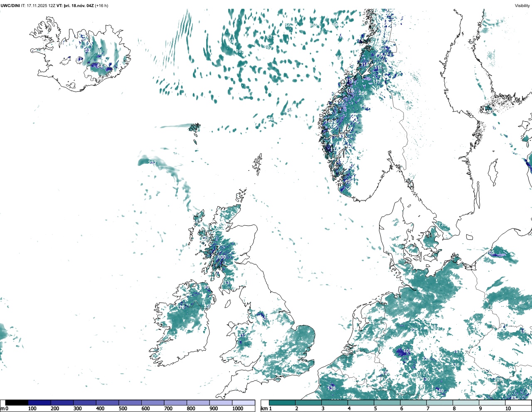The height and width of the screenshot is (412, 532).
Task: Click the '1000' tick label on the metres legend
Action: (x=238, y=409)
